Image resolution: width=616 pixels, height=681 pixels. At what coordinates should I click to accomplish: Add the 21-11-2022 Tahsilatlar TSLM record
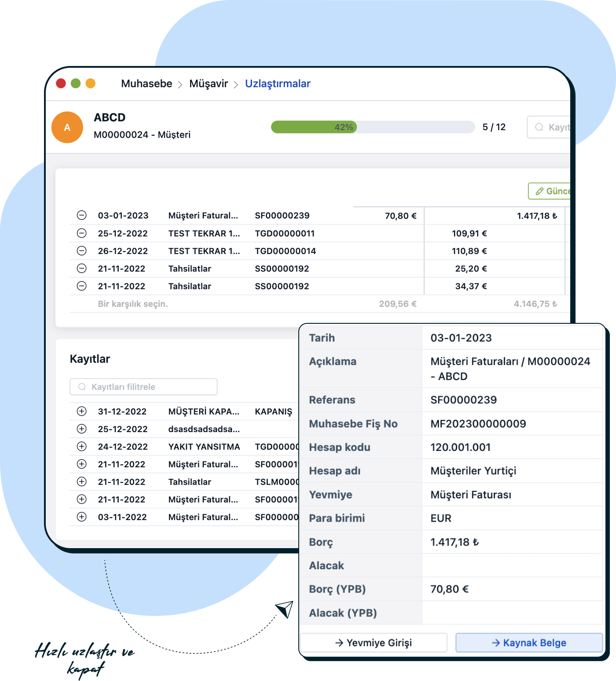82,482
